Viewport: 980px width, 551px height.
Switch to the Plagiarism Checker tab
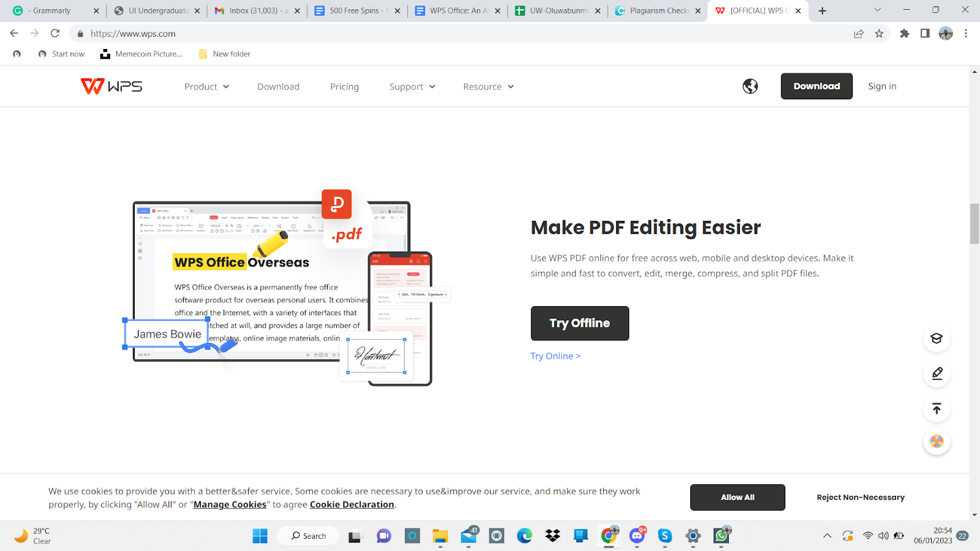pos(657,11)
